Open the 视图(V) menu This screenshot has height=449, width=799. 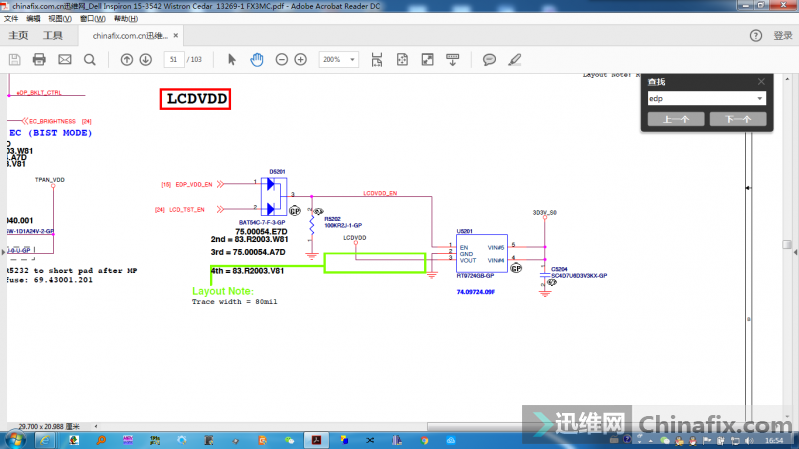point(60,18)
